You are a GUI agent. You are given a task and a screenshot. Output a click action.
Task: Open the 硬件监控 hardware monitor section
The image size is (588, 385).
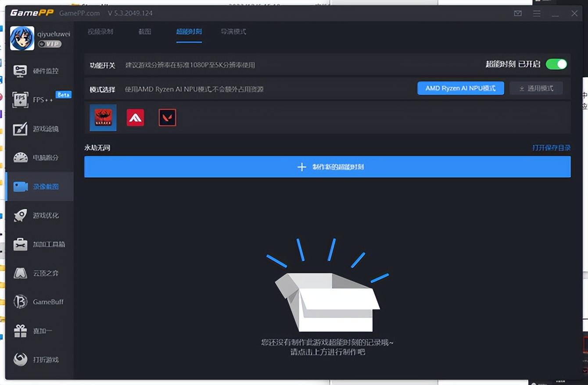pos(39,71)
